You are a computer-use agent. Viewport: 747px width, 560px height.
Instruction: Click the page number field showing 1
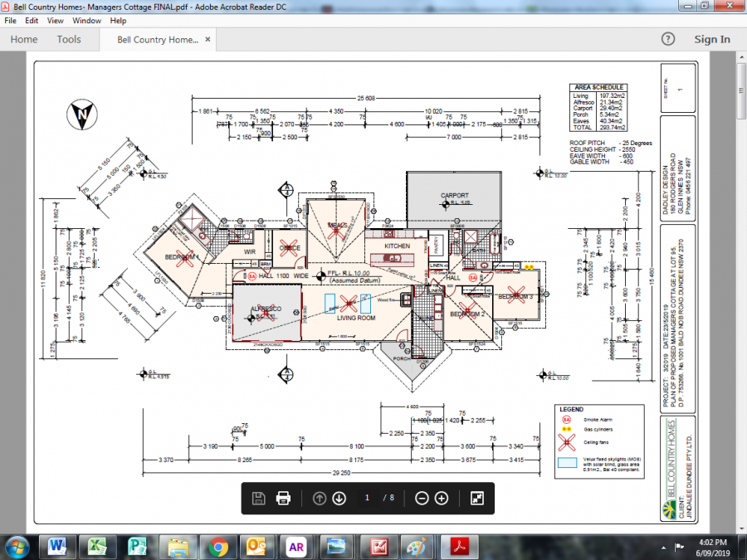[x=367, y=498]
